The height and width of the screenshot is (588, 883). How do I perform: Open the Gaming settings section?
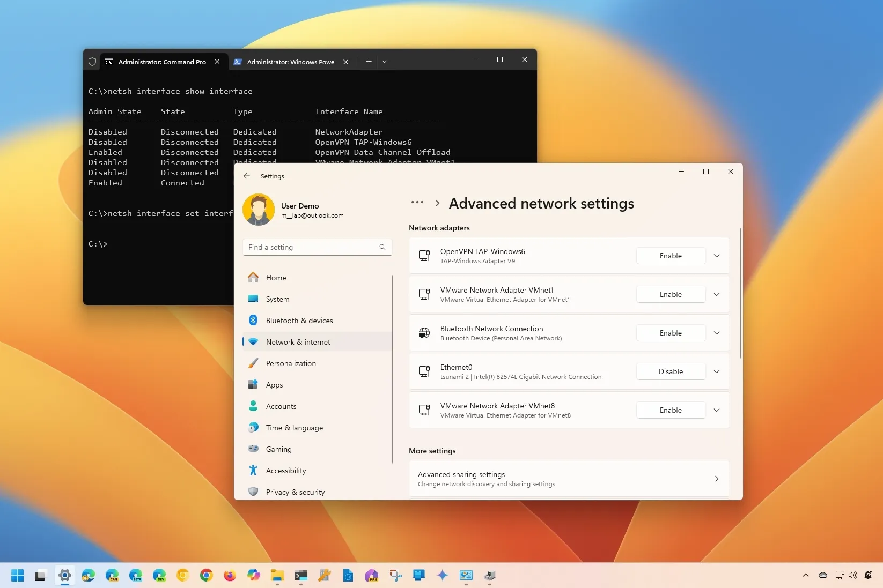point(278,449)
